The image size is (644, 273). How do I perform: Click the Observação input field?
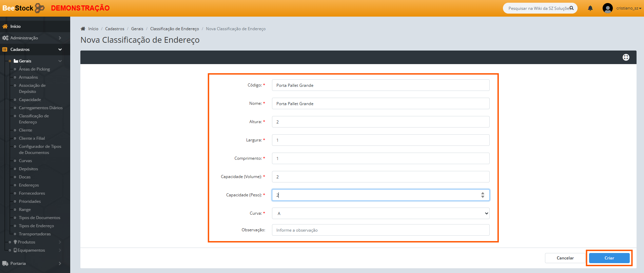pyautogui.click(x=380, y=230)
